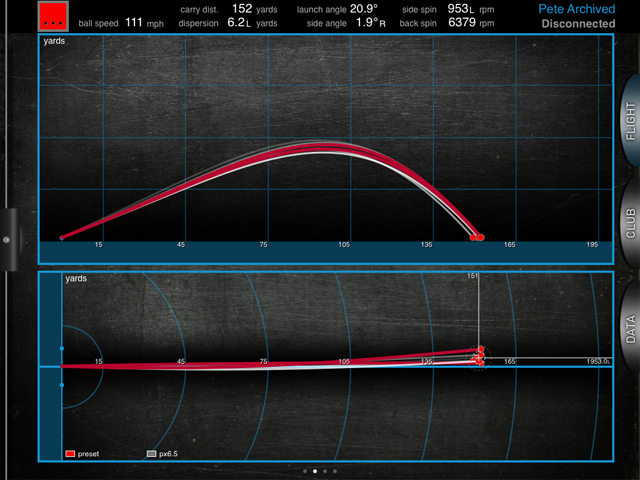Tap the upper tee marker dot
This screenshot has width=640, height=480.
pyautogui.click(x=62, y=348)
